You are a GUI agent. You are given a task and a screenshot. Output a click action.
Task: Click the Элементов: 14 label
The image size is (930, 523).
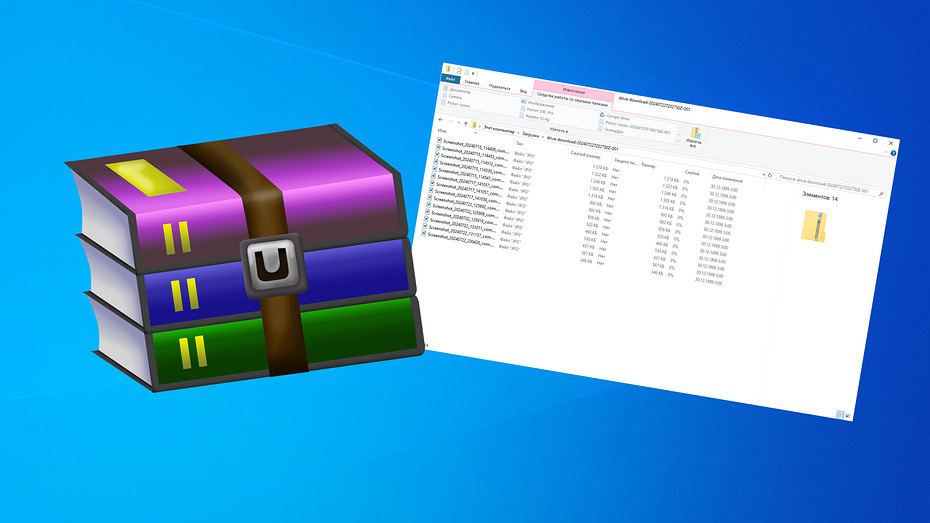819,196
